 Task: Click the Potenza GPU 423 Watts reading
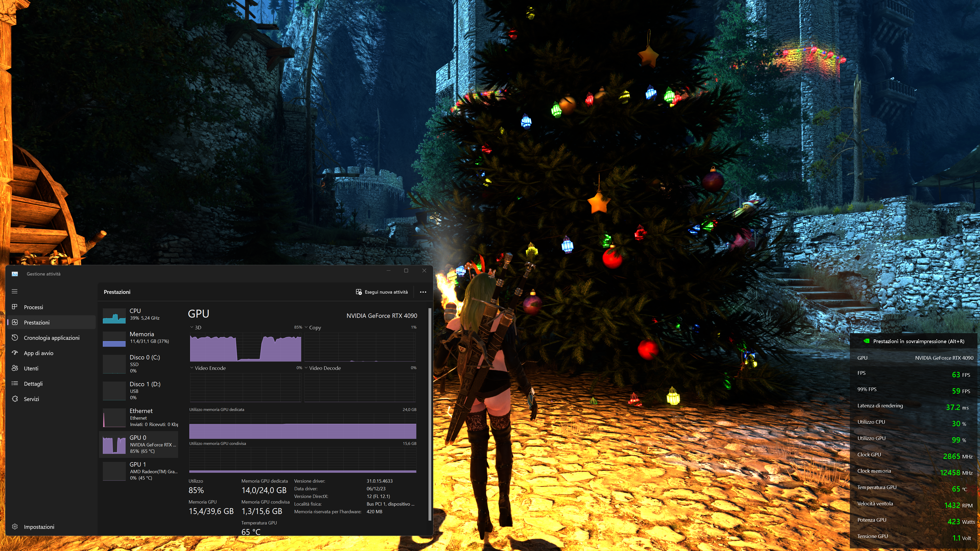(961, 522)
